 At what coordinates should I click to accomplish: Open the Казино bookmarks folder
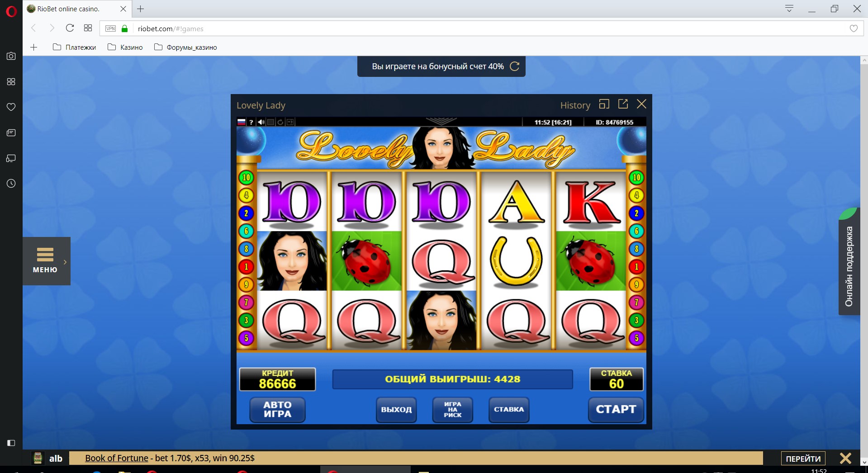click(x=125, y=47)
